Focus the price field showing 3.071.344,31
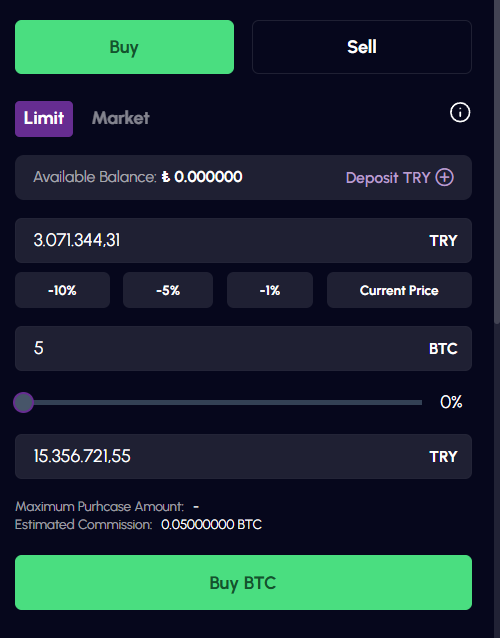This screenshot has height=638, width=500. click(x=243, y=240)
